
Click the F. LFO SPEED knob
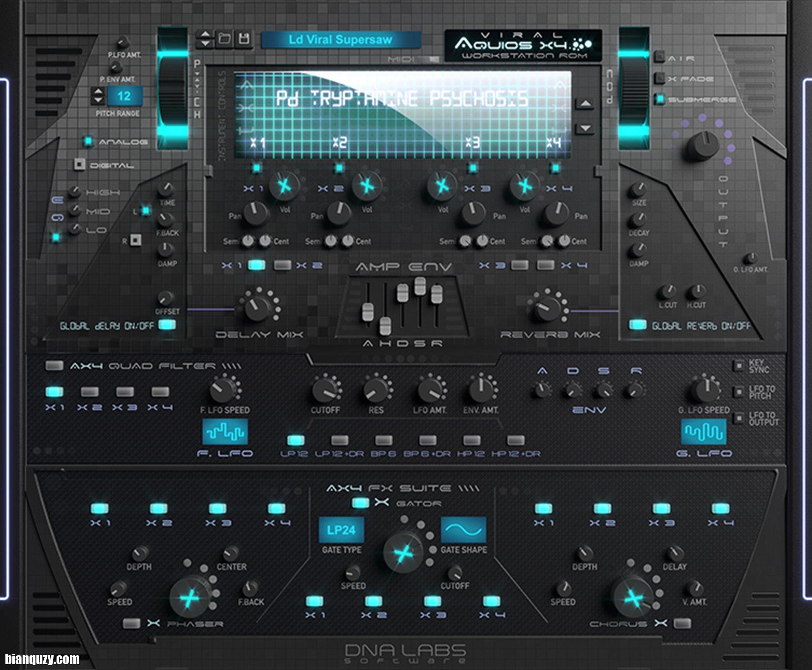click(222, 391)
